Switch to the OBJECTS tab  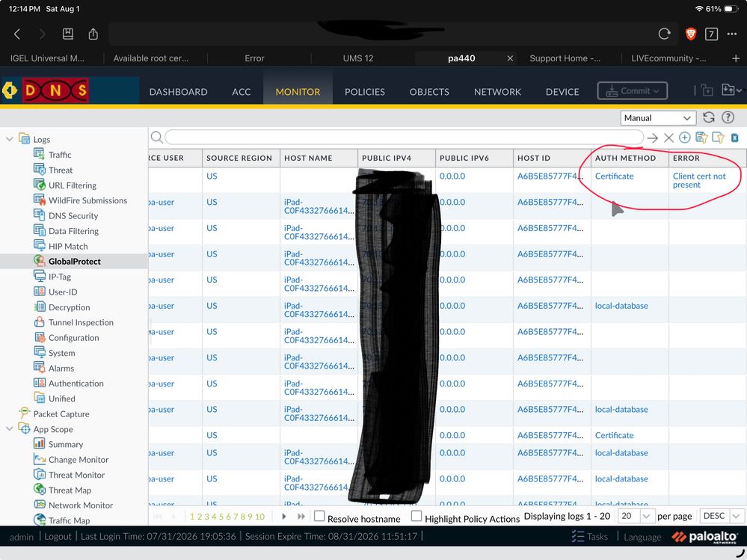(429, 92)
